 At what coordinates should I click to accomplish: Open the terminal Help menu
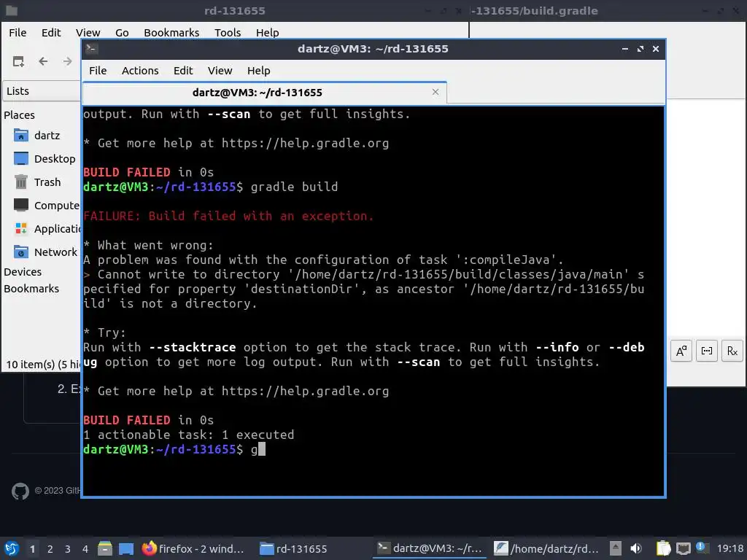[x=259, y=71]
